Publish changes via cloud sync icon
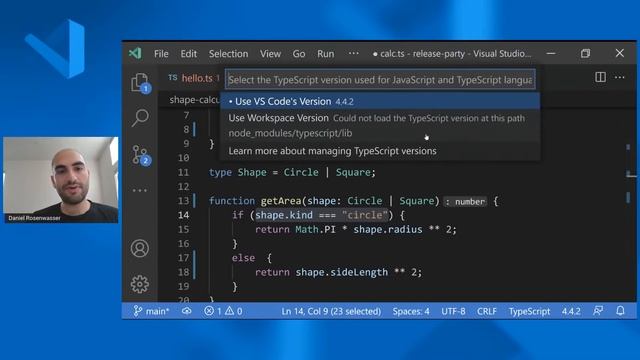 tap(187, 311)
